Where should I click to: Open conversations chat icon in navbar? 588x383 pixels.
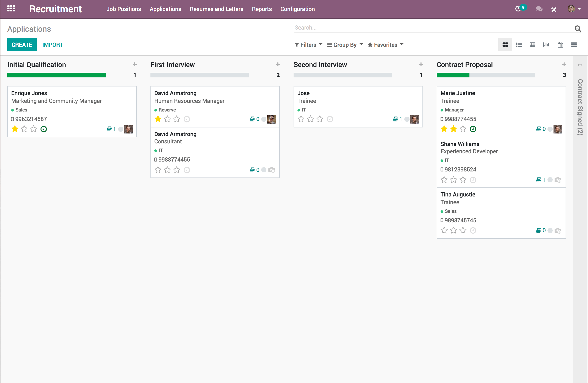coord(539,9)
